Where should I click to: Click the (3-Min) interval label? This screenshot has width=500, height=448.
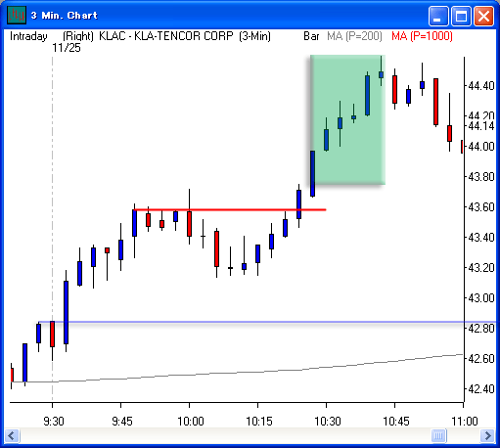[x=254, y=36]
